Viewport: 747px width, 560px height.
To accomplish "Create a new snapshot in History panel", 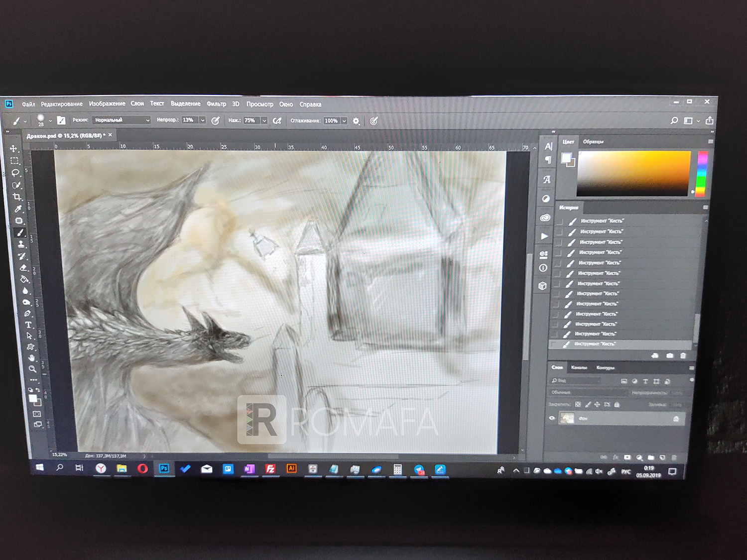I will point(670,355).
